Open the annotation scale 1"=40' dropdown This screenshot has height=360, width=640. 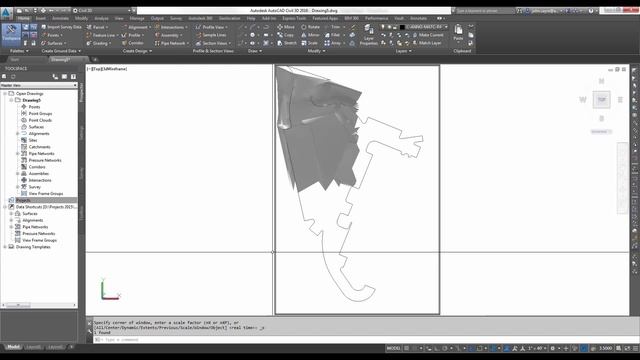tap(536, 348)
